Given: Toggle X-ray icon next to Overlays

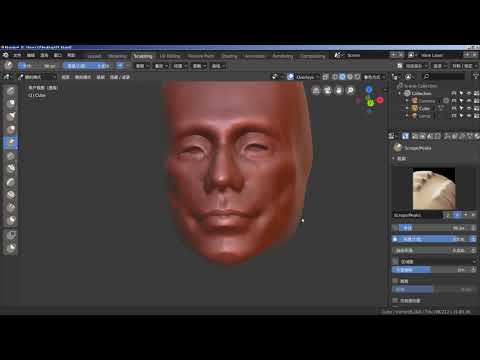Looking at the screenshot, I should pos(325,77).
